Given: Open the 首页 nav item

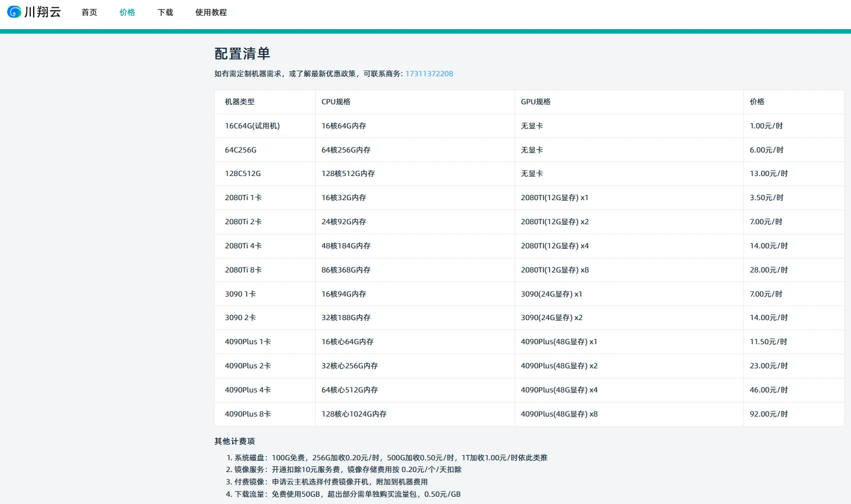Looking at the screenshot, I should click(89, 12).
